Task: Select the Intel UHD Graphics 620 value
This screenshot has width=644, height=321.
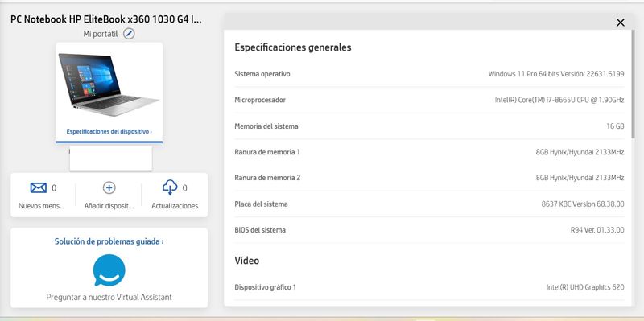Action: pyautogui.click(x=585, y=287)
